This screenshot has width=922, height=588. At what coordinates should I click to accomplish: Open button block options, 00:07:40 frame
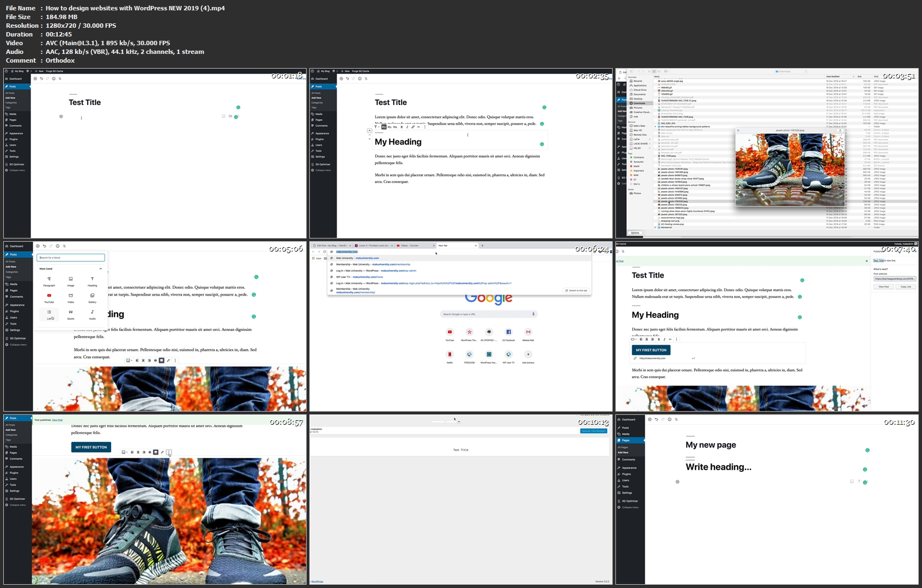point(676,339)
